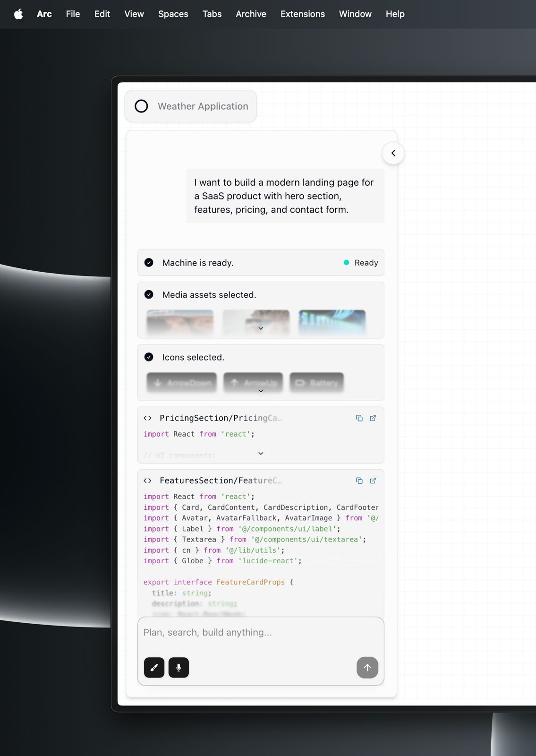Click the title: string code line
This screenshot has width=536, height=756.
tap(182, 593)
